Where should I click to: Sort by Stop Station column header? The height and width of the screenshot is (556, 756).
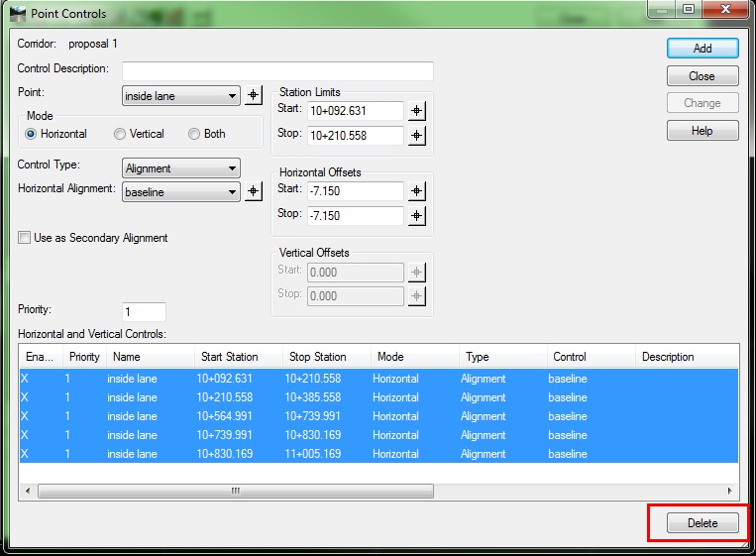click(x=327, y=357)
